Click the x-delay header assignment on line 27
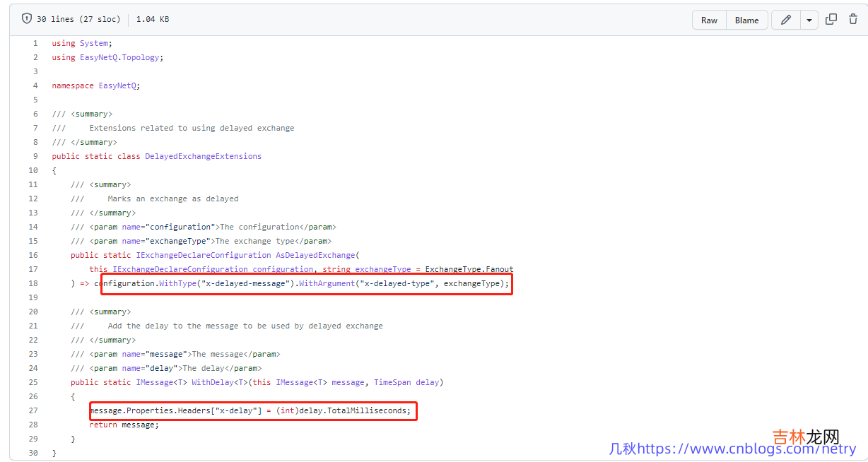The height and width of the screenshot is (462, 868). point(251,410)
